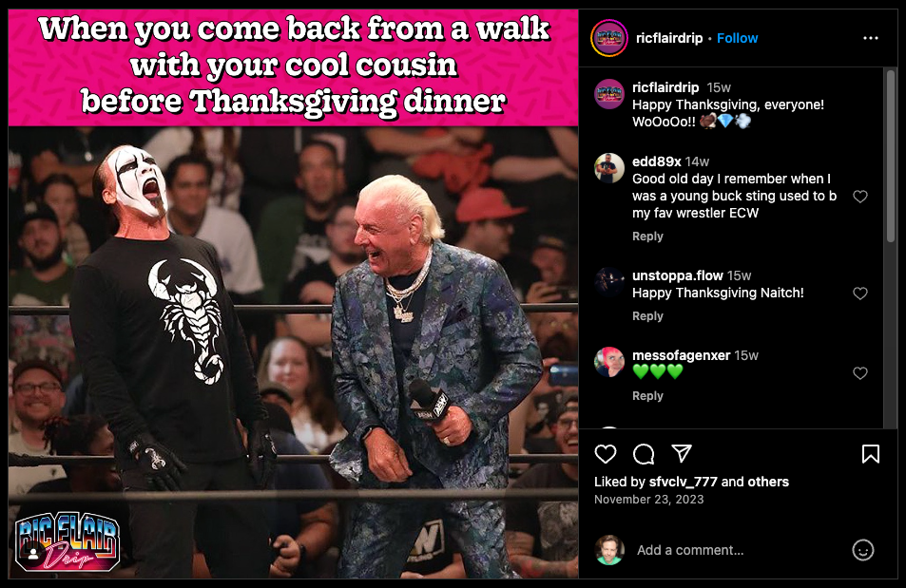
Task: Open the three-dot more options menu
Action: click(x=871, y=38)
